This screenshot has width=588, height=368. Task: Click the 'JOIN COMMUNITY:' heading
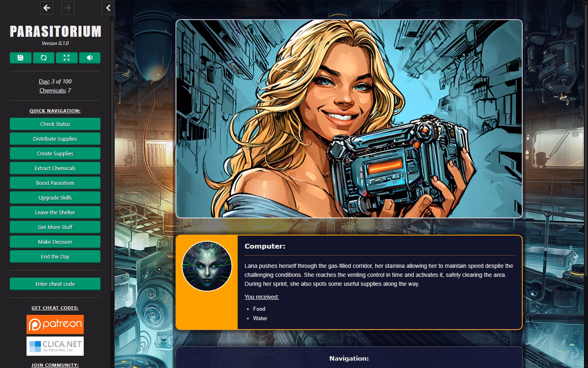point(55,365)
